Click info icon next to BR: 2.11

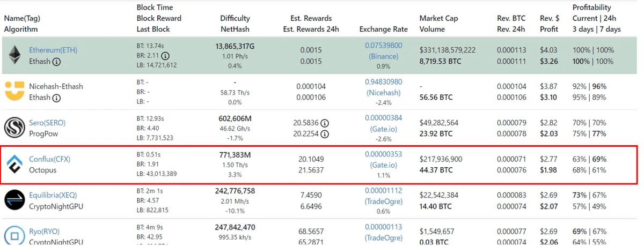(165, 56)
